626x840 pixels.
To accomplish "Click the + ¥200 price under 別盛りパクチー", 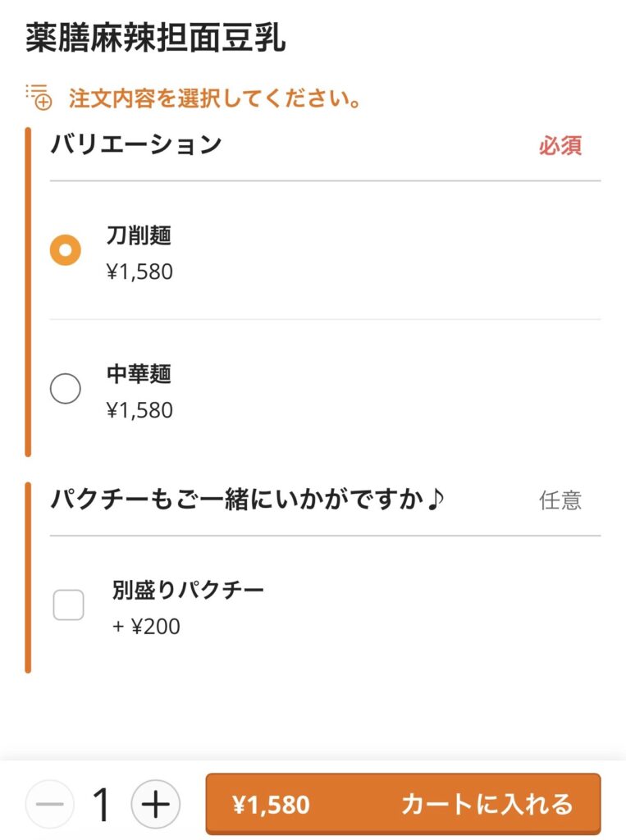I will tap(146, 627).
